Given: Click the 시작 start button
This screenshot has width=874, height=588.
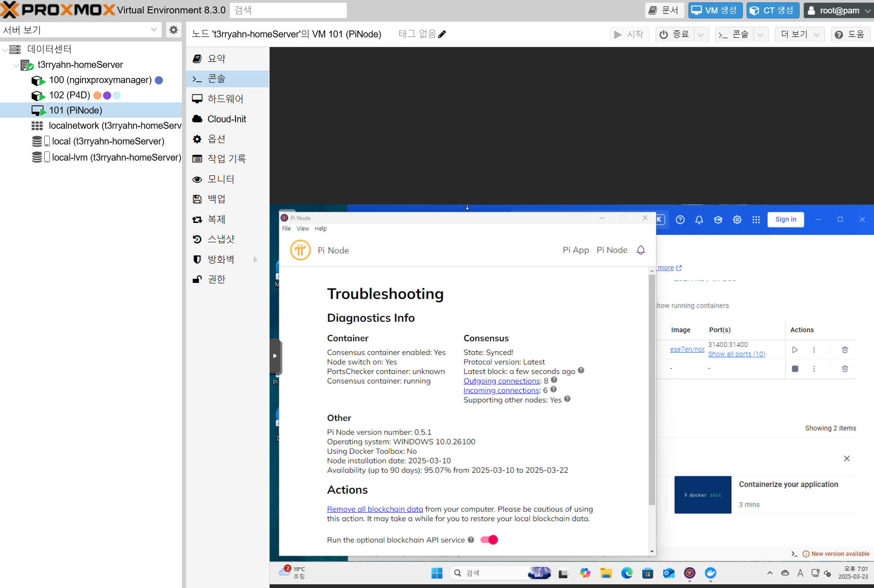Looking at the screenshot, I should [x=629, y=34].
